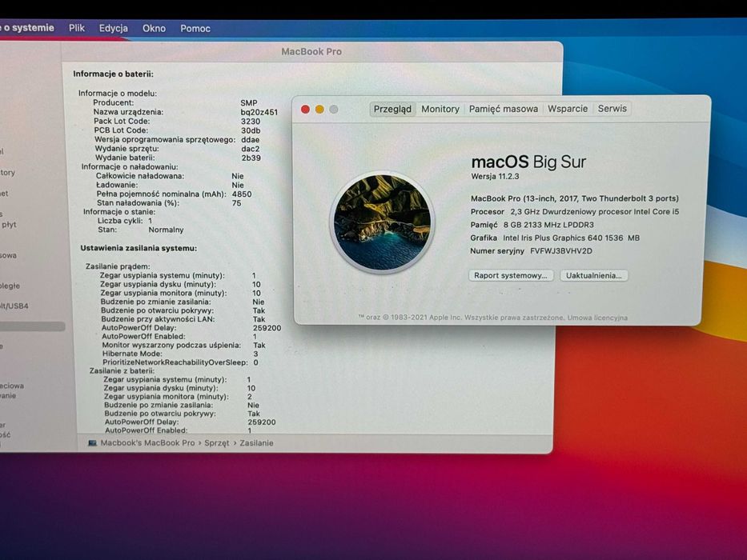747x560 pixels.
Task: Click the Stan Normalny row
Action: [141, 230]
